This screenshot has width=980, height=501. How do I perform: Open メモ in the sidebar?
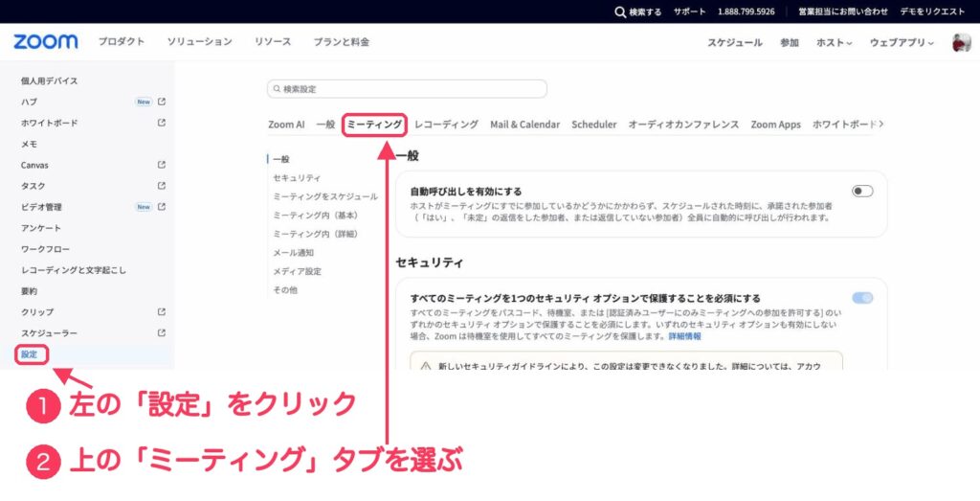[30, 144]
